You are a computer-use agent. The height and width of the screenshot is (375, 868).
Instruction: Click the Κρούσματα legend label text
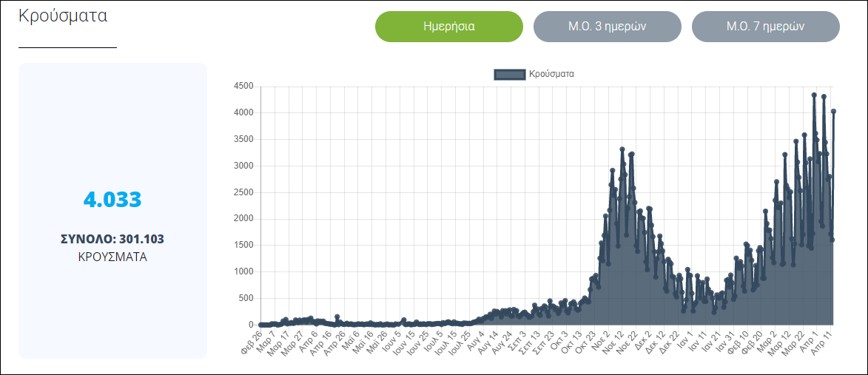click(551, 74)
